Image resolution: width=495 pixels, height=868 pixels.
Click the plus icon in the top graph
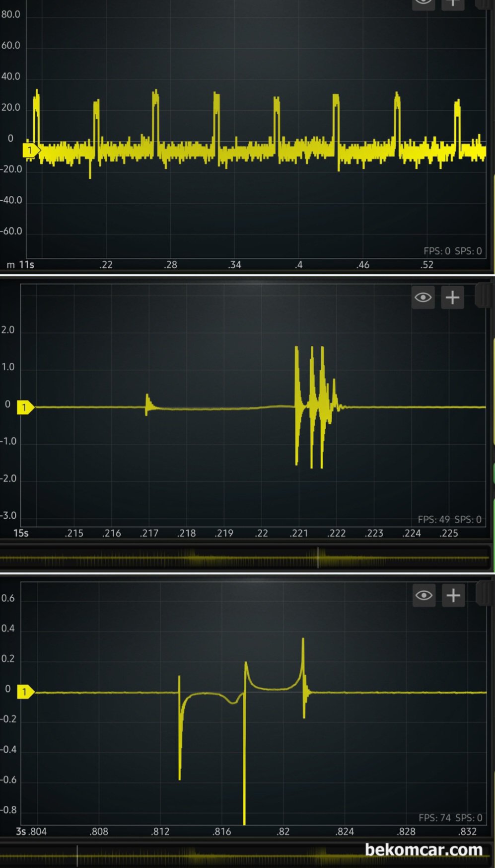click(452, 3)
